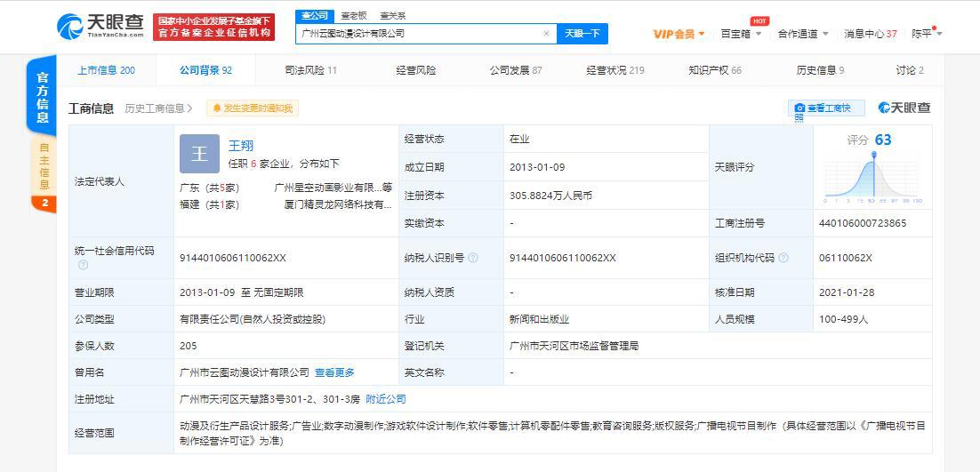Viewport: 980px width, 472px height.
Task: Select the 查老板 search tab
Action: tap(354, 16)
